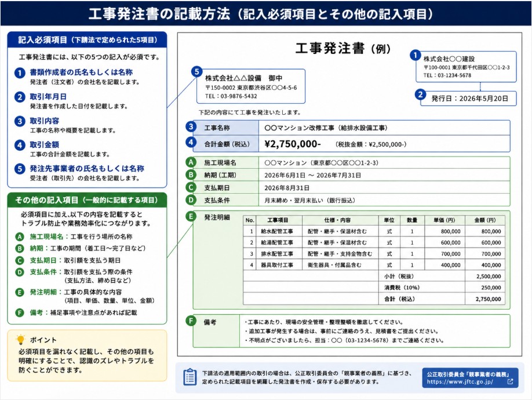This screenshot has width=532, height=400.
Task: Click the 単価（円） column header
Action: [444, 220]
